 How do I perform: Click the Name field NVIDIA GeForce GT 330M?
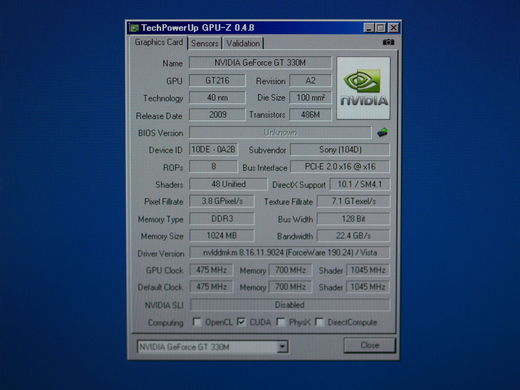pyautogui.click(x=260, y=63)
